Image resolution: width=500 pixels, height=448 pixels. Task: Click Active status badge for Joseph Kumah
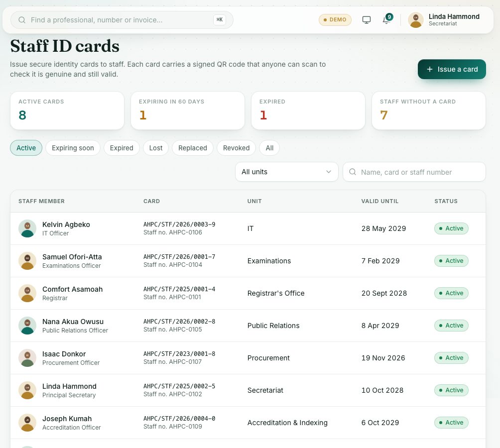(x=451, y=423)
